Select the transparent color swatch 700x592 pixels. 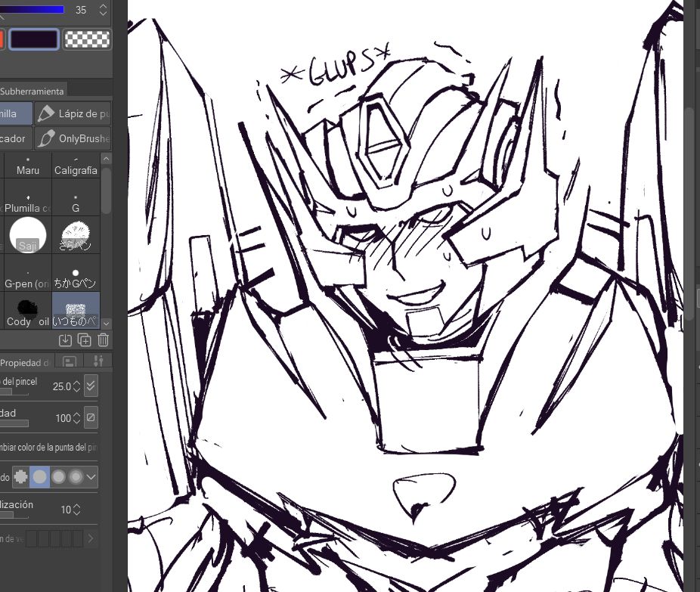point(87,39)
